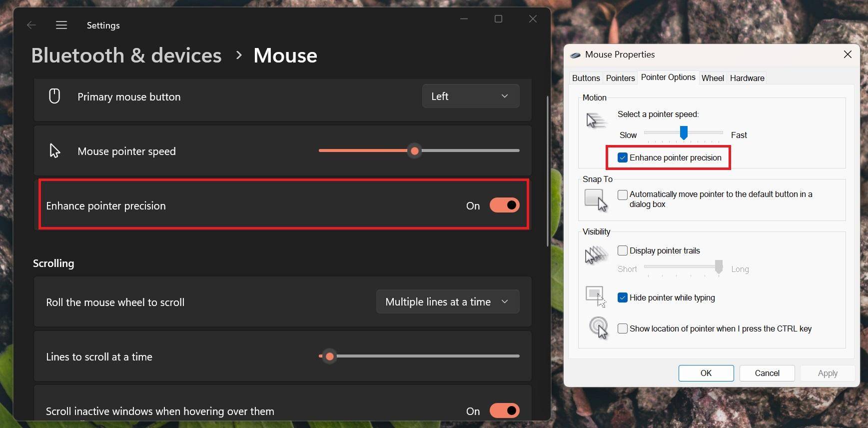Click the pointer trails icon under Visibility
This screenshot has height=428, width=868.
click(596, 255)
